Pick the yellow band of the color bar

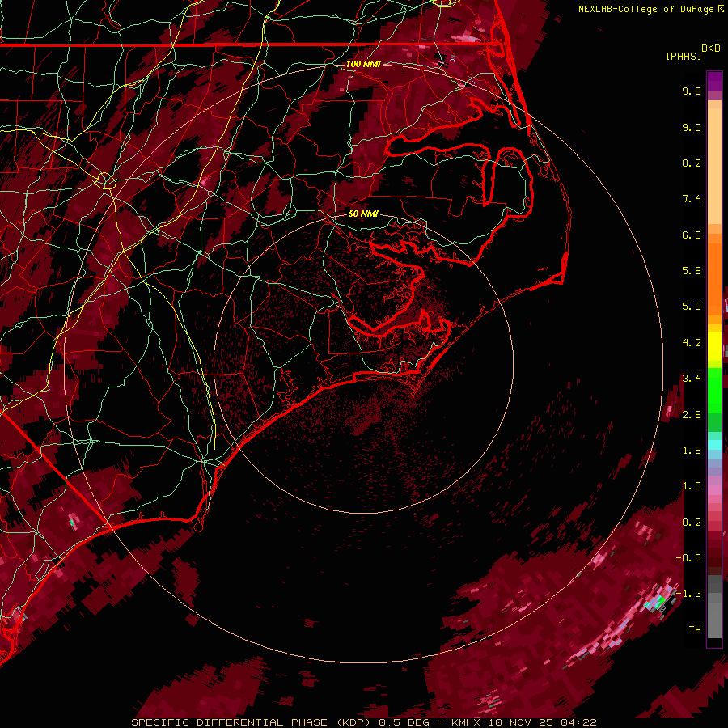coord(714,346)
